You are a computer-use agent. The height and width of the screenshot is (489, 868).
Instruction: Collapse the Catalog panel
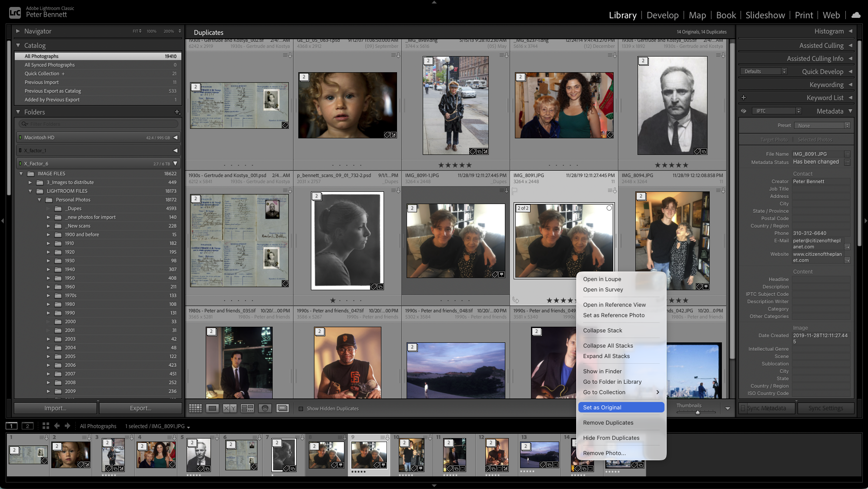point(18,45)
